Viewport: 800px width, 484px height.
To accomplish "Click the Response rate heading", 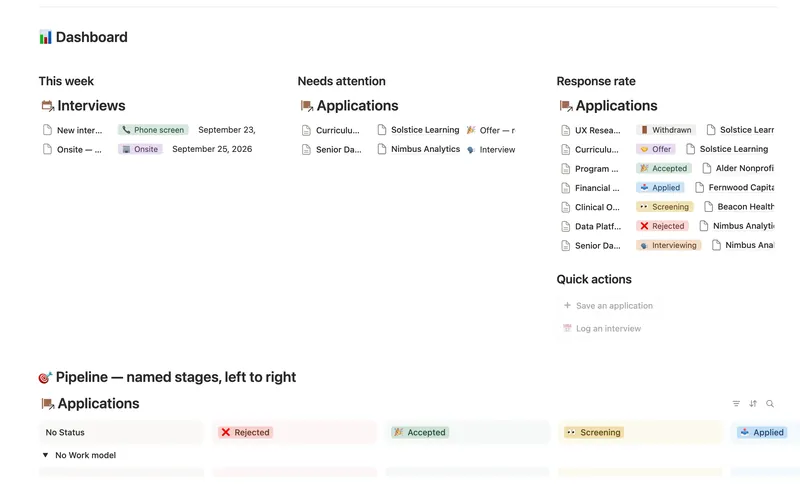I will [x=596, y=81].
